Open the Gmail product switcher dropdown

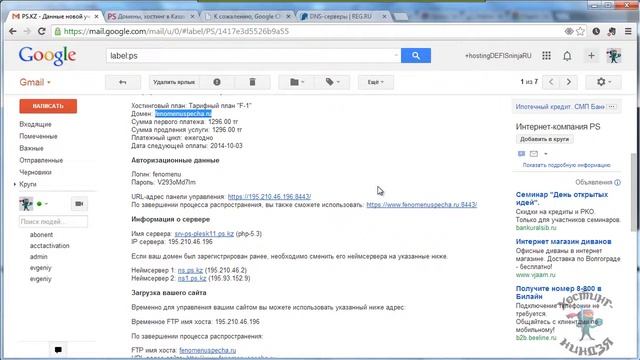[35, 82]
